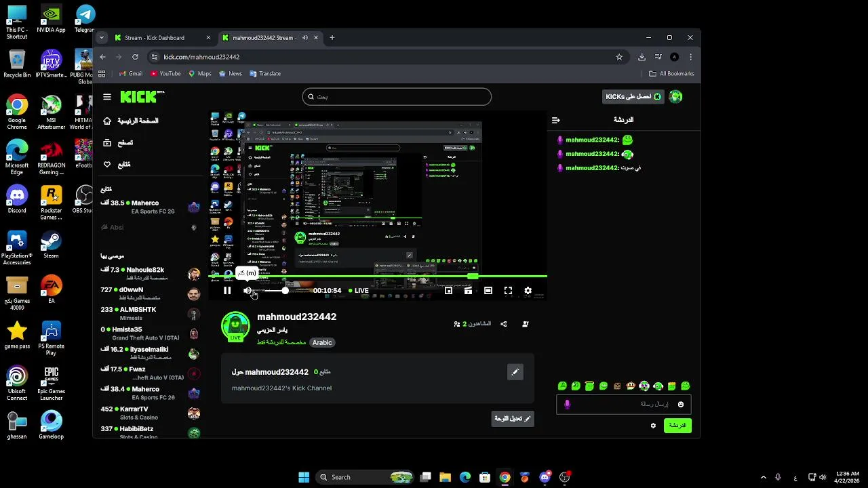This screenshot has height=488, width=868.
Task: Click the viewers count icon
Action: point(457,324)
